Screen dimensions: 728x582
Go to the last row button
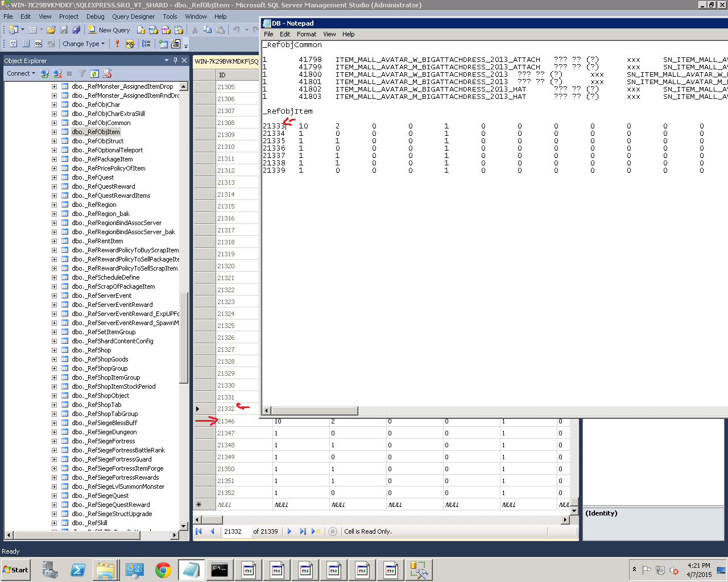[303, 531]
